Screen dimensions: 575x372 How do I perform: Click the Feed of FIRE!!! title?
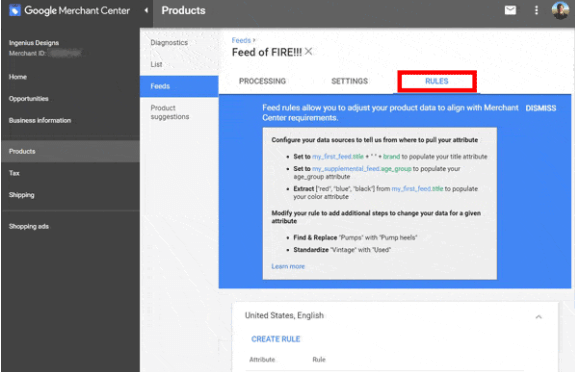tap(267, 52)
